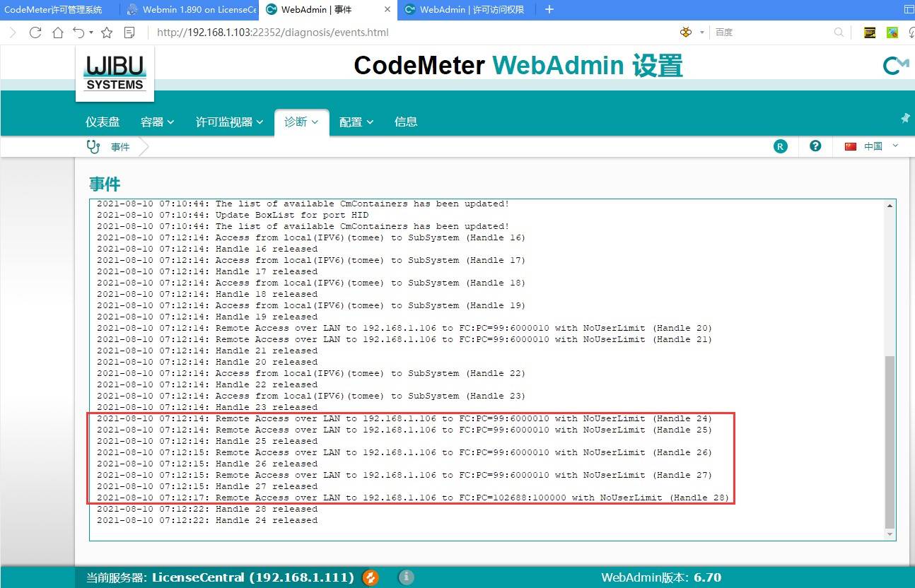This screenshot has width=915, height=588.
Task: Expand the 许可监视器 menu
Action: pos(230,122)
